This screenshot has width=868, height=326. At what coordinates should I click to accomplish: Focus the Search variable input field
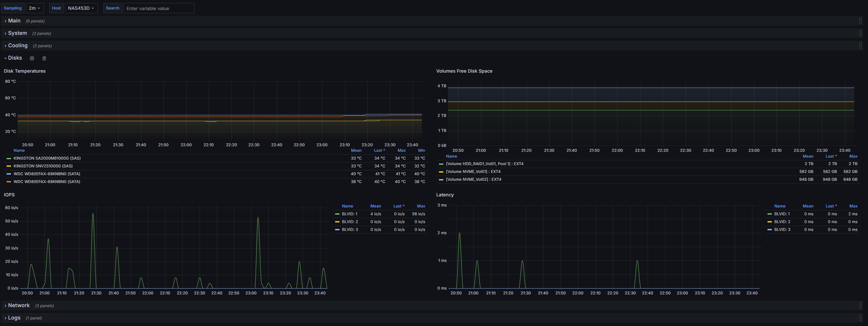click(x=159, y=8)
